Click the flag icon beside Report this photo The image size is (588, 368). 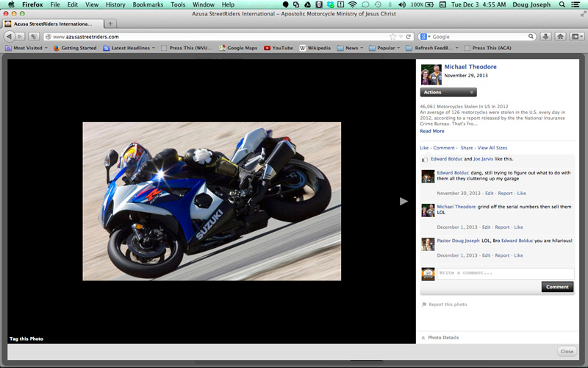click(x=424, y=305)
